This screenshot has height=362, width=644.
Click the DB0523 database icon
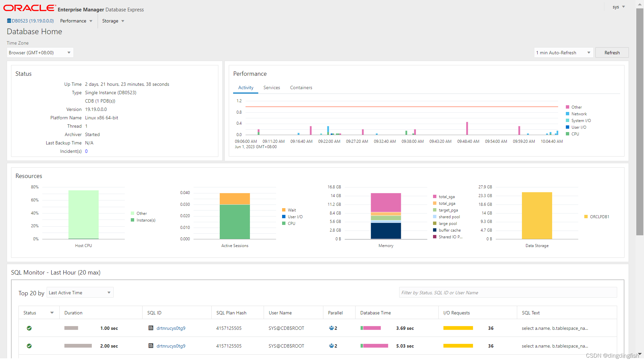coord(9,21)
